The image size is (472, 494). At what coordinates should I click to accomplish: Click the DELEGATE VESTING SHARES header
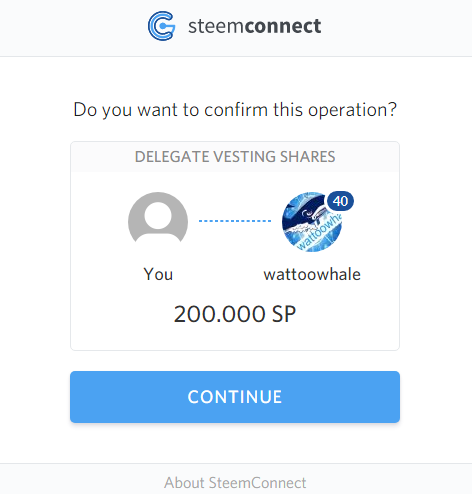[x=235, y=157]
